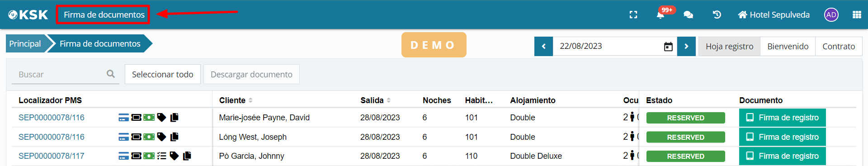Open the chat messages icon

click(x=689, y=15)
